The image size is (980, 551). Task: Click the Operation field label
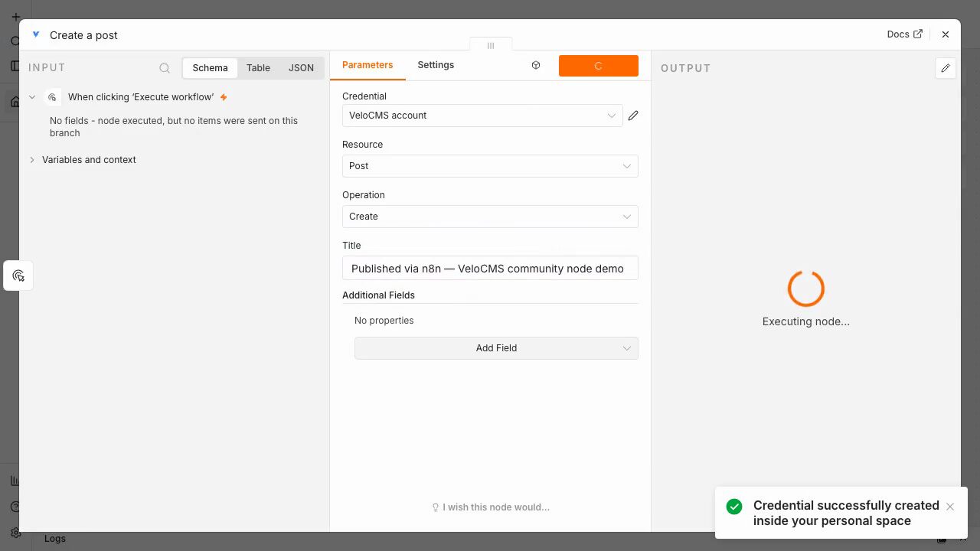coord(364,195)
